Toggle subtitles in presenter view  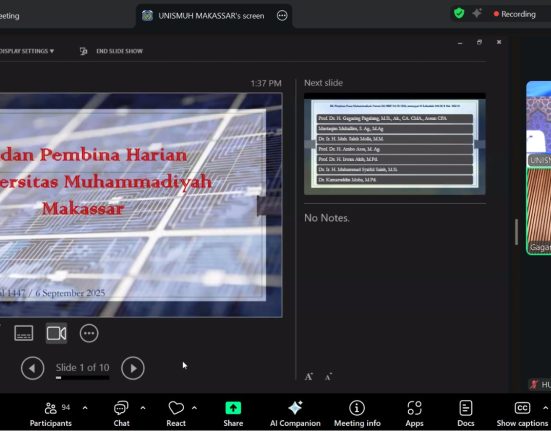click(x=24, y=333)
